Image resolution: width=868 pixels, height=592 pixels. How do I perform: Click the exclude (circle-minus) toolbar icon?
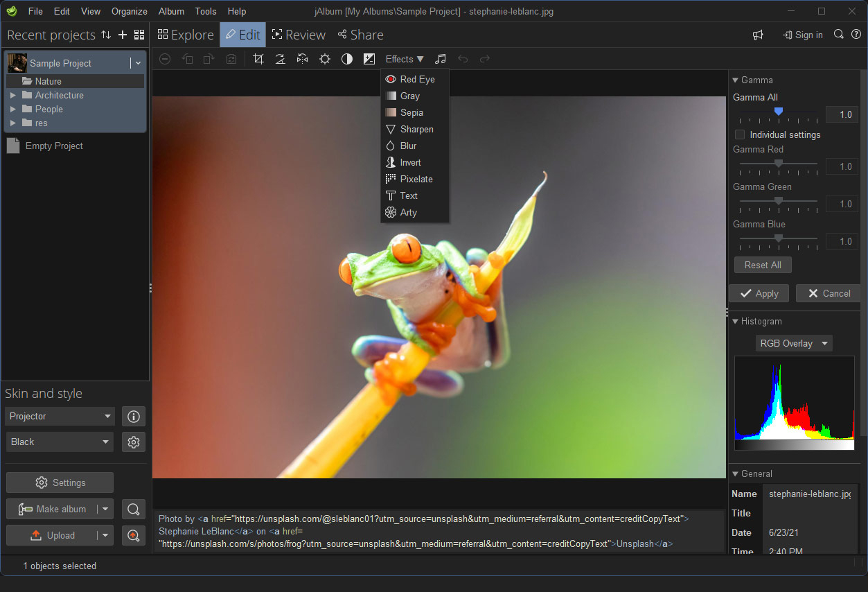[165, 59]
